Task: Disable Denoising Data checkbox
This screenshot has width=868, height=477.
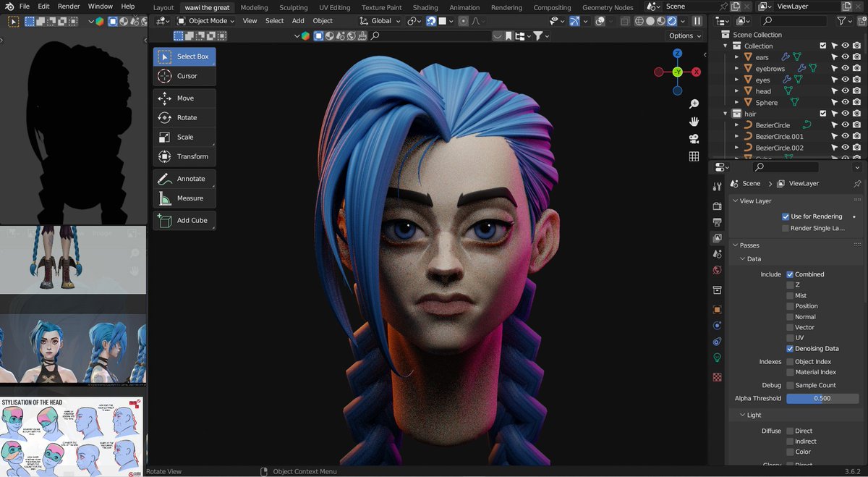Action: [x=790, y=348]
